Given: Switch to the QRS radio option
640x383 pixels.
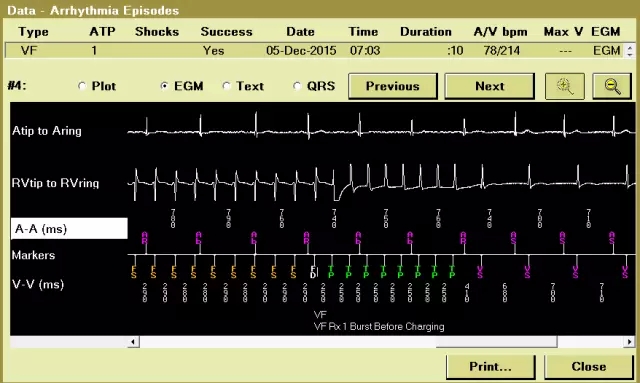Looking at the screenshot, I should [x=297, y=86].
